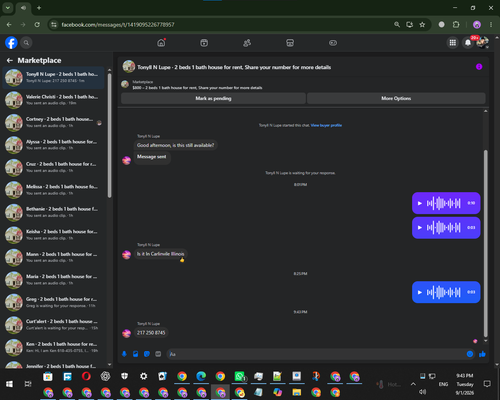Open Chrome three-dot menu
Screen dimensions: 500x400
491,25
